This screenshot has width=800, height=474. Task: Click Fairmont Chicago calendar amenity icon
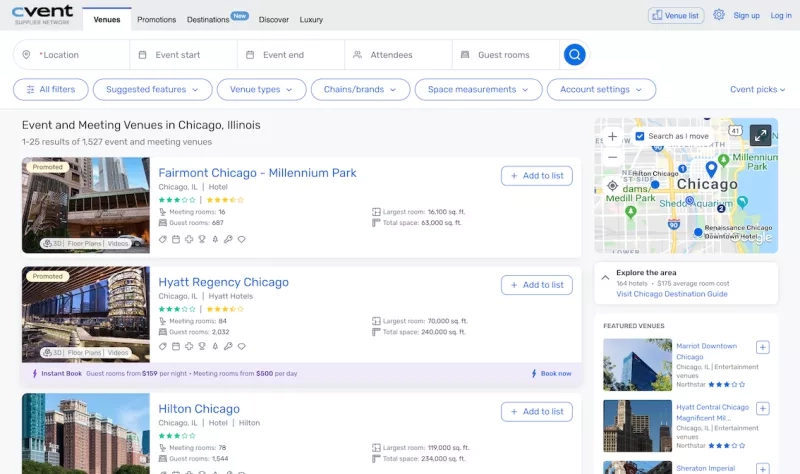(x=176, y=239)
